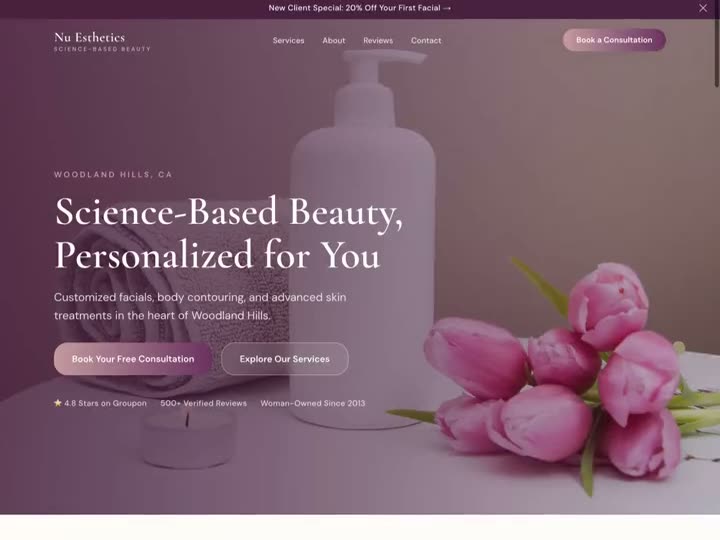Image resolution: width=720 pixels, height=540 pixels.
Task: Click Explore Our Services button
Action: click(285, 359)
